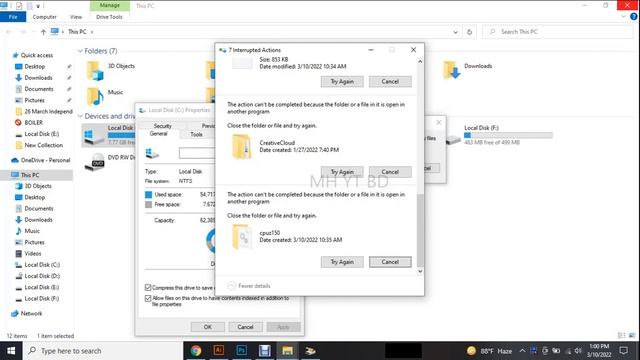Expand the ribbon chevron
This screenshot has height=360, width=640.
[x=623, y=17]
